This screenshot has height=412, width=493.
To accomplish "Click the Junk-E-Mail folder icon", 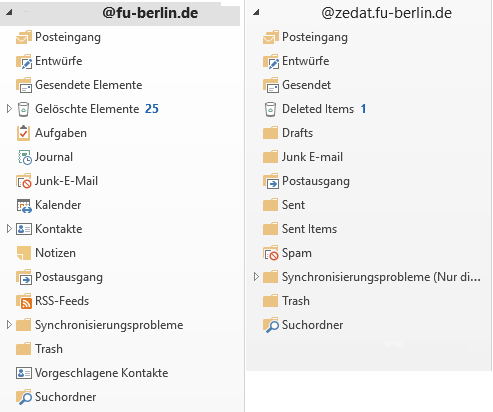I will [24, 181].
